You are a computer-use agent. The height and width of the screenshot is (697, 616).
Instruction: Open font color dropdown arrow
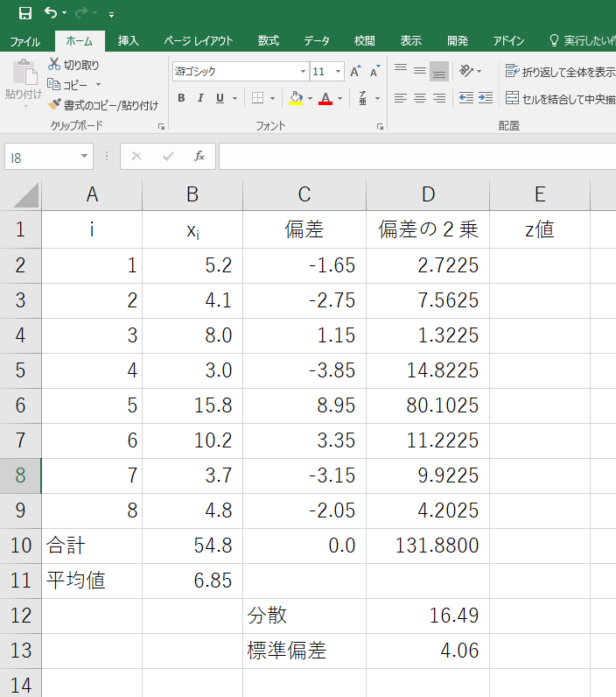pos(339,98)
